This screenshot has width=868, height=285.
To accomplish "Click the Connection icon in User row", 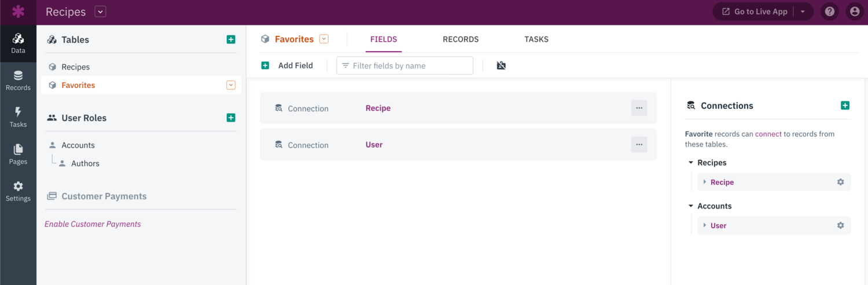I will [x=278, y=145].
